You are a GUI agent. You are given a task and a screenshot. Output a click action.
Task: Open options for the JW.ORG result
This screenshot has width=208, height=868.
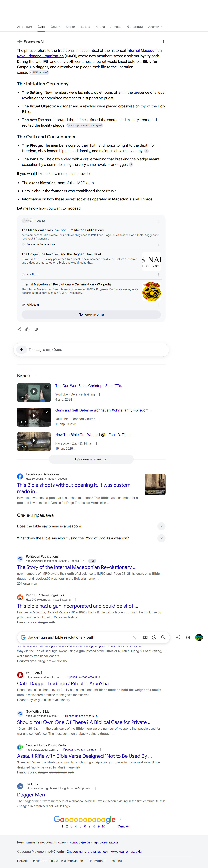coord(95,789)
